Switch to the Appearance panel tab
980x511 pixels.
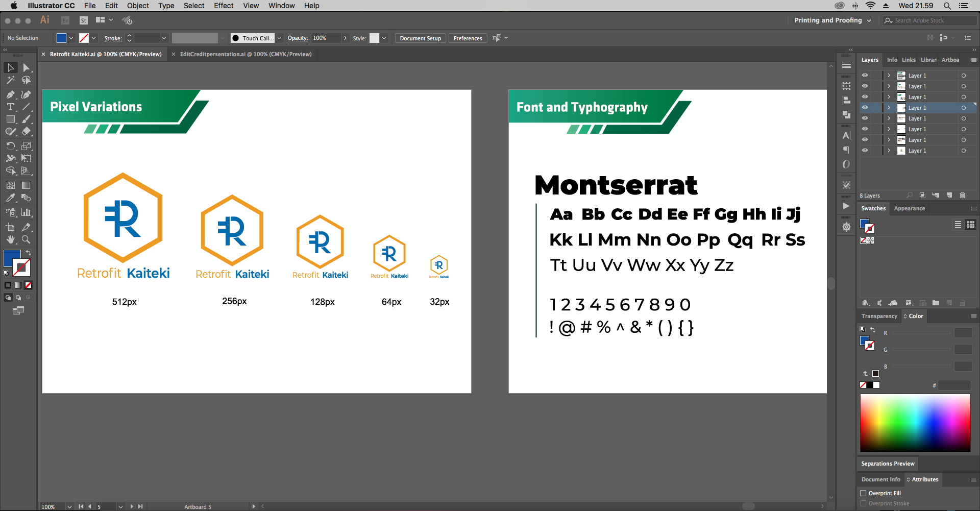(910, 208)
